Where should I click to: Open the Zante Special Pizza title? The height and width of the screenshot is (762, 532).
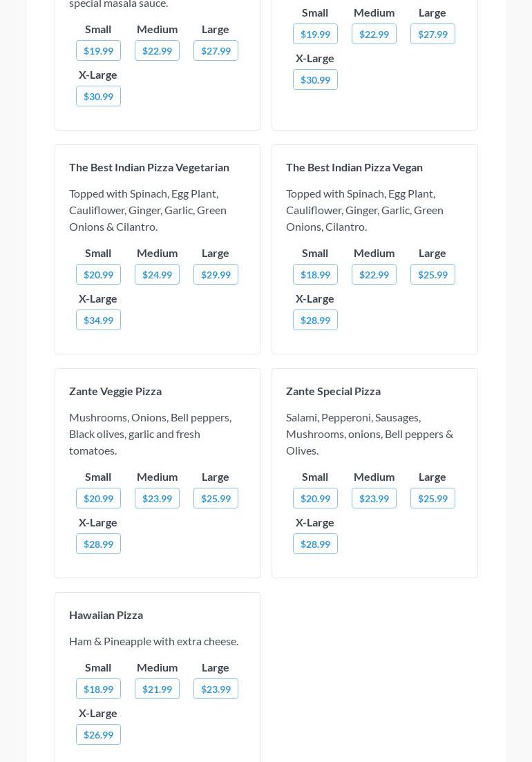tap(333, 391)
